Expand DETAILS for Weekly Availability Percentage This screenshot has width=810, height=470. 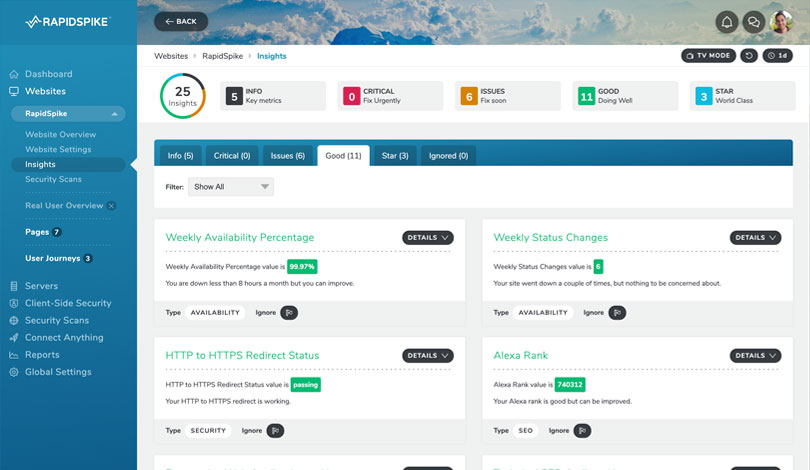428,238
